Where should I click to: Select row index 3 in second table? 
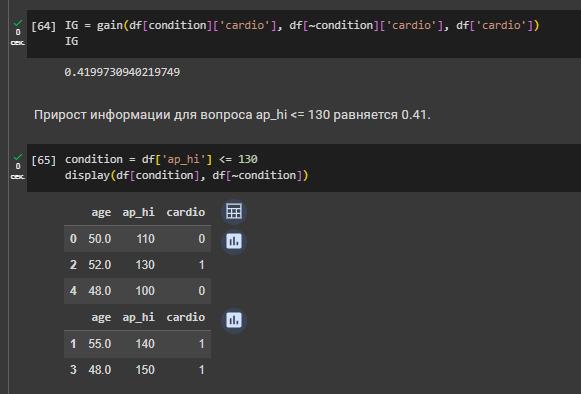coord(73,370)
